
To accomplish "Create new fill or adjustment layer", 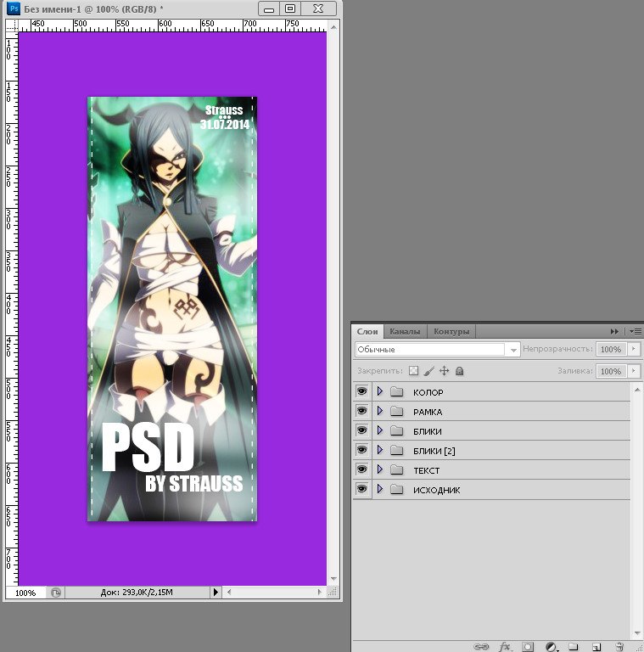I will click(x=551, y=647).
